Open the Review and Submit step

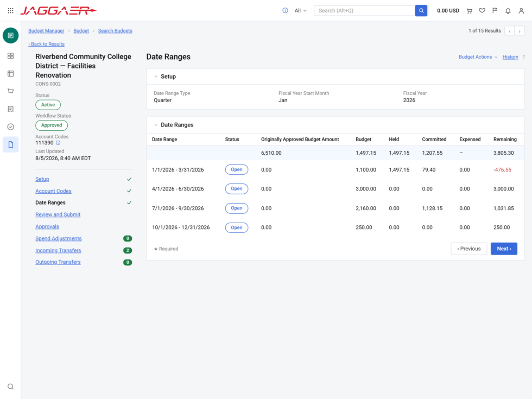58,214
